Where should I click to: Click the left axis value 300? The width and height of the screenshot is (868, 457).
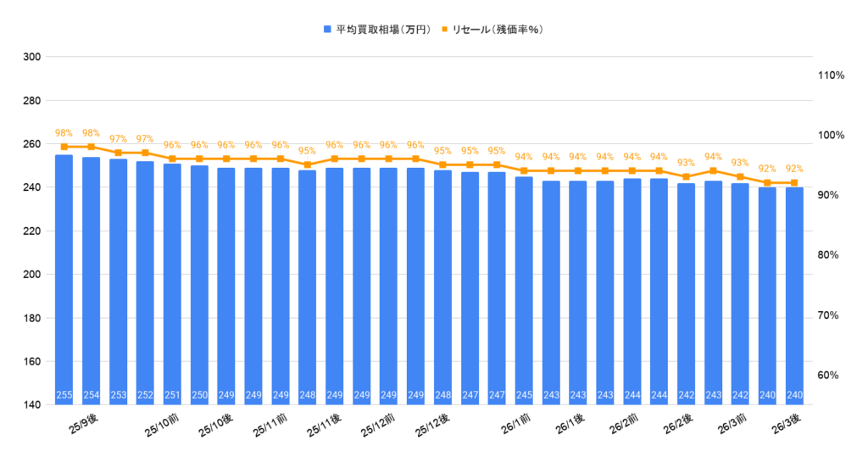[31, 57]
